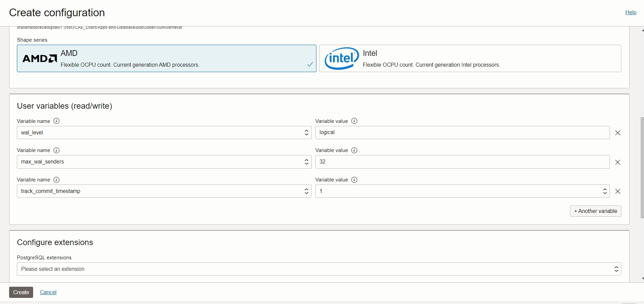Click the Cancel link

click(x=48, y=292)
